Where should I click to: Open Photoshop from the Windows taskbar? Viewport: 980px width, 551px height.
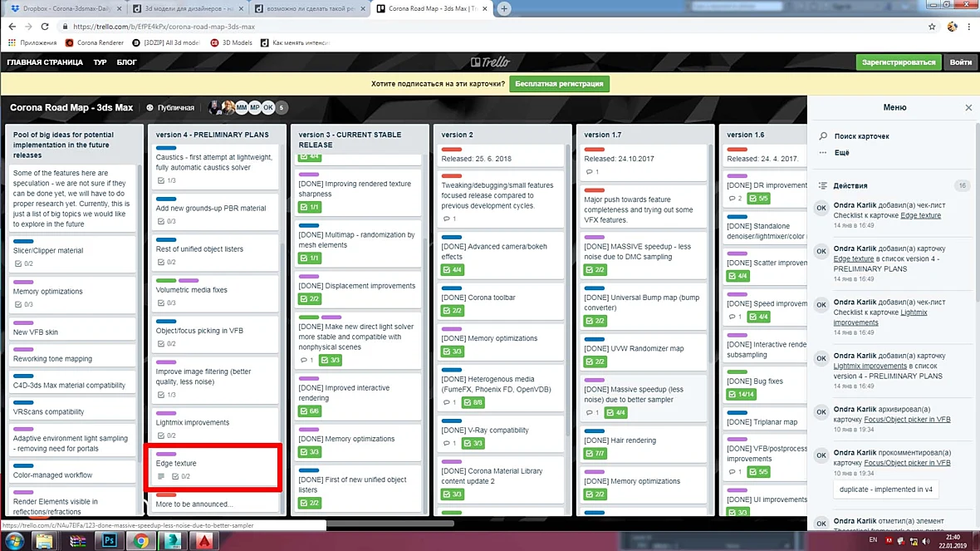tap(109, 541)
